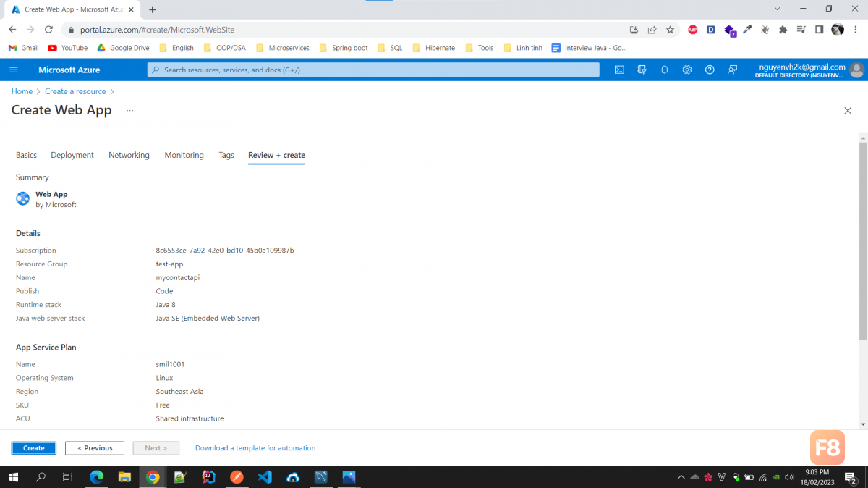
Task: Go to Home breadcrumb
Action: coord(22,91)
